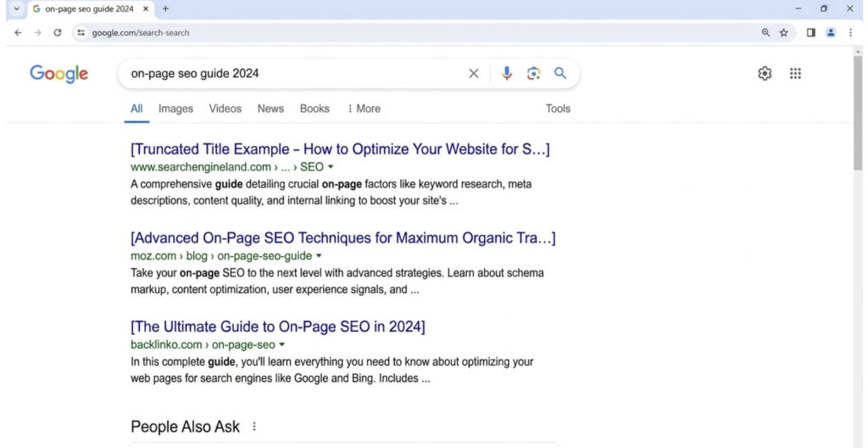
Task: Minimize the browser window
Action: pyautogui.click(x=798, y=8)
